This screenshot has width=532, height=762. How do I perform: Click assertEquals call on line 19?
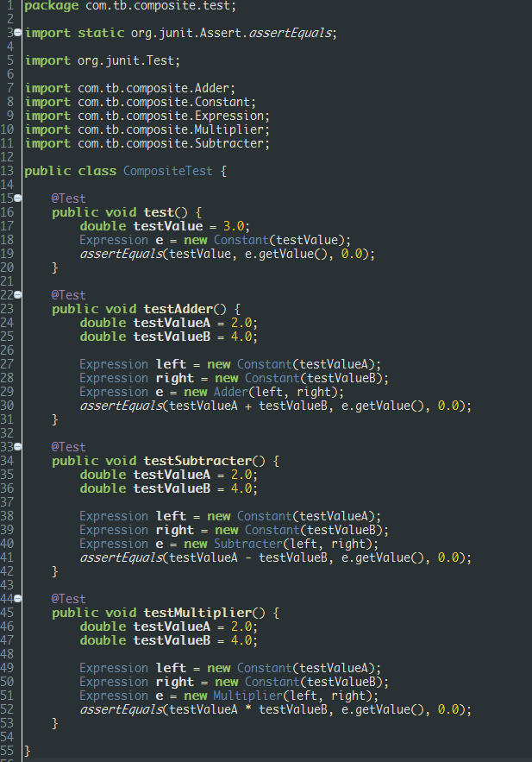coord(122,255)
